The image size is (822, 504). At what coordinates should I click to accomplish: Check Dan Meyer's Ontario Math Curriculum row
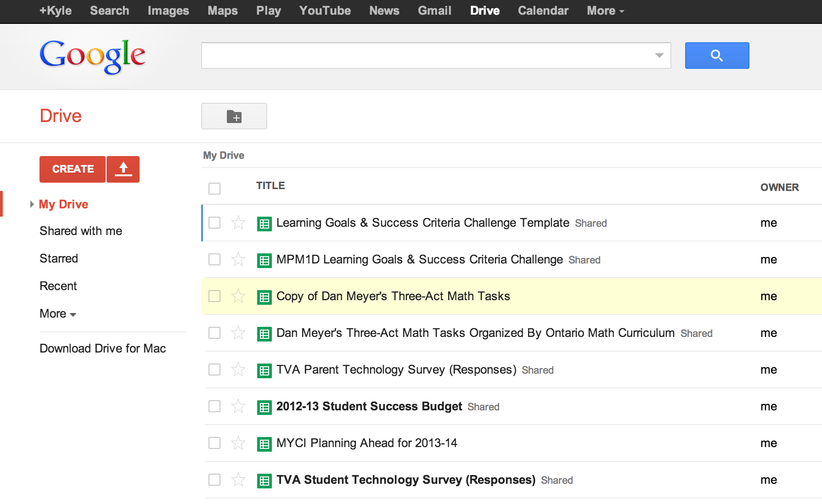[214, 333]
